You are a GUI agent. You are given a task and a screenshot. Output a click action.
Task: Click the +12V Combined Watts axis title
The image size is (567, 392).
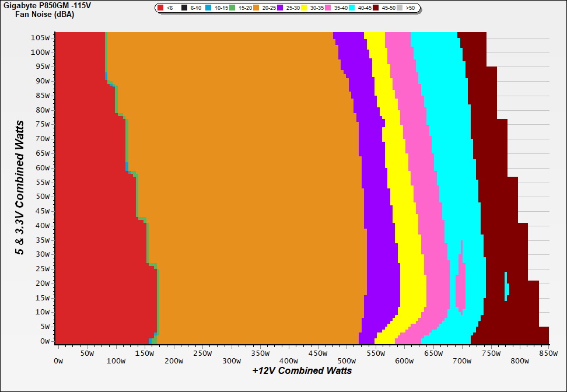[x=302, y=370]
